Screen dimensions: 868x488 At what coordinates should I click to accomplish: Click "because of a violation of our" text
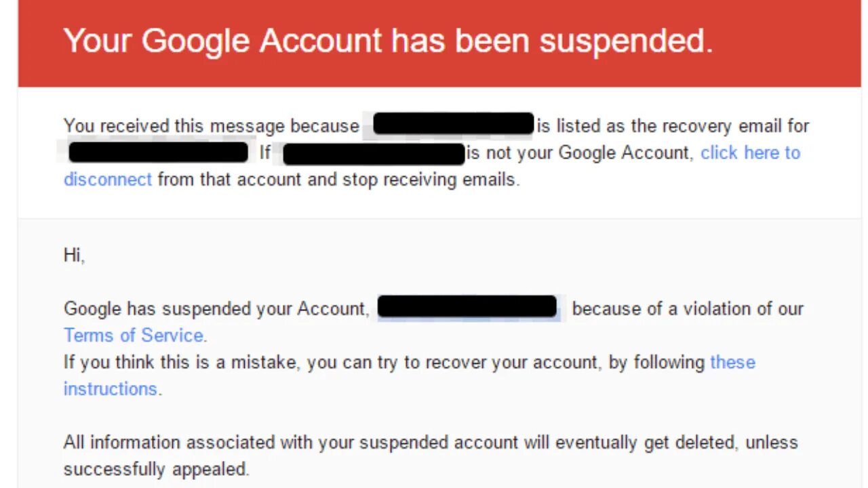[687, 309]
